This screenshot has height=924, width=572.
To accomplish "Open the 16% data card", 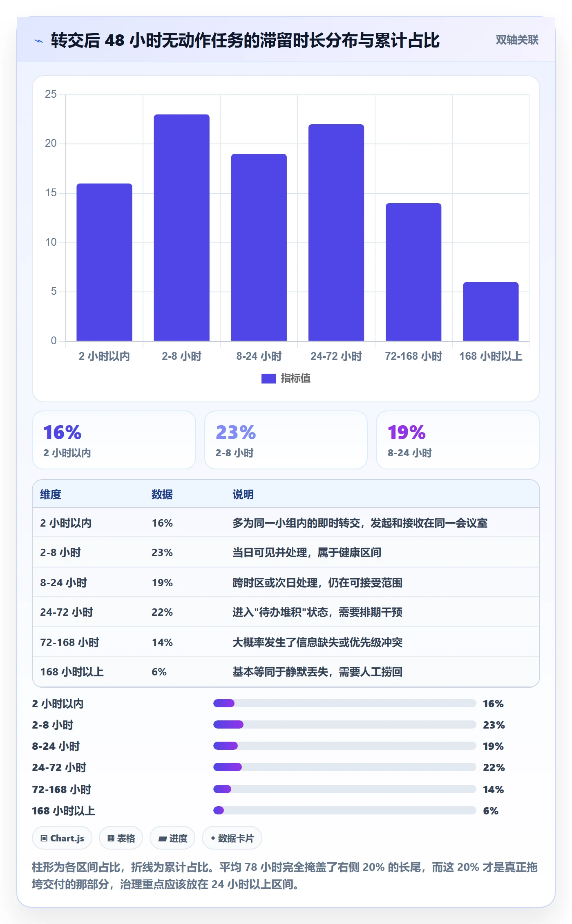I will (114, 440).
